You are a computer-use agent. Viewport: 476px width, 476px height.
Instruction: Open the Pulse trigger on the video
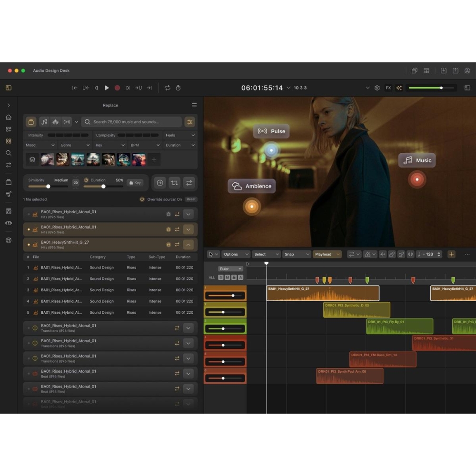coord(271,131)
